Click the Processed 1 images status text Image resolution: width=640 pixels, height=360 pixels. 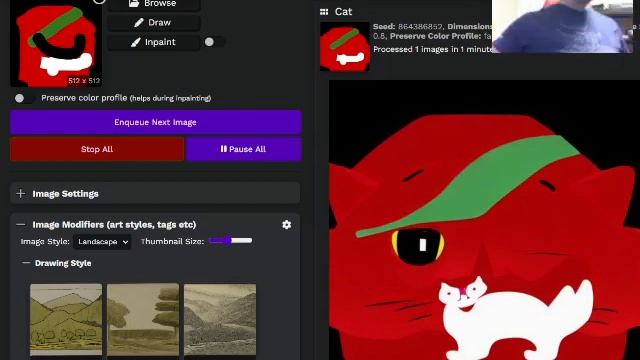point(433,49)
